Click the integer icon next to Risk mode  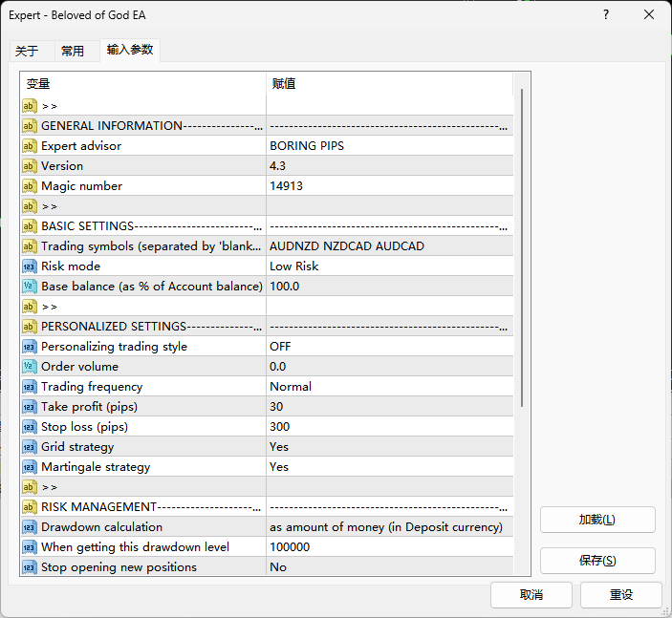[x=29, y=266]
